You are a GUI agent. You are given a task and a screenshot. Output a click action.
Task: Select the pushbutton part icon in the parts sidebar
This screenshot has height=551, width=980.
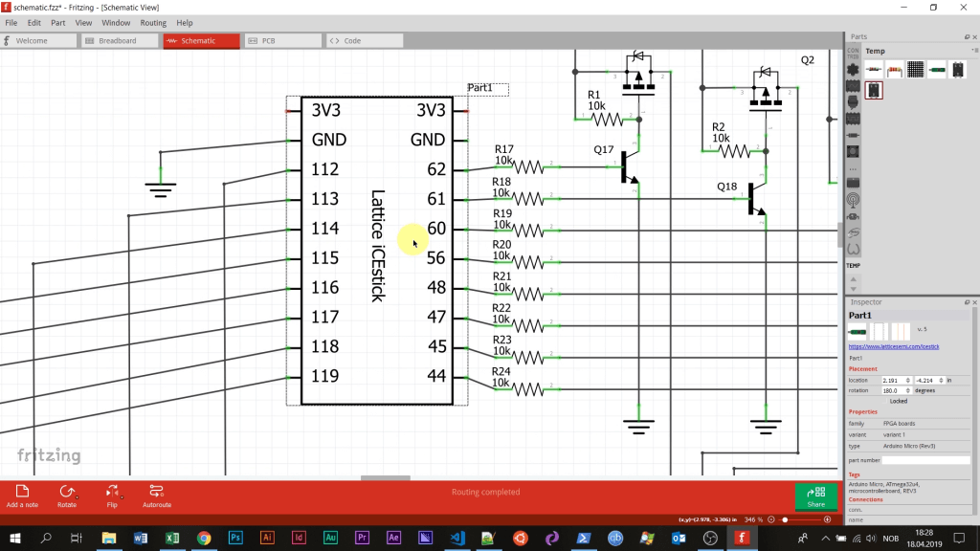(x=853, y=151)
